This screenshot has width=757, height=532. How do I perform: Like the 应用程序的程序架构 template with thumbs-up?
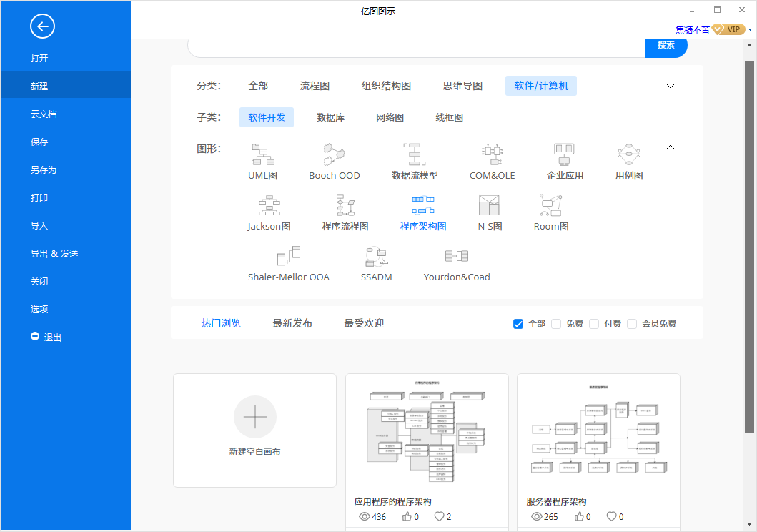click(407, 516)
